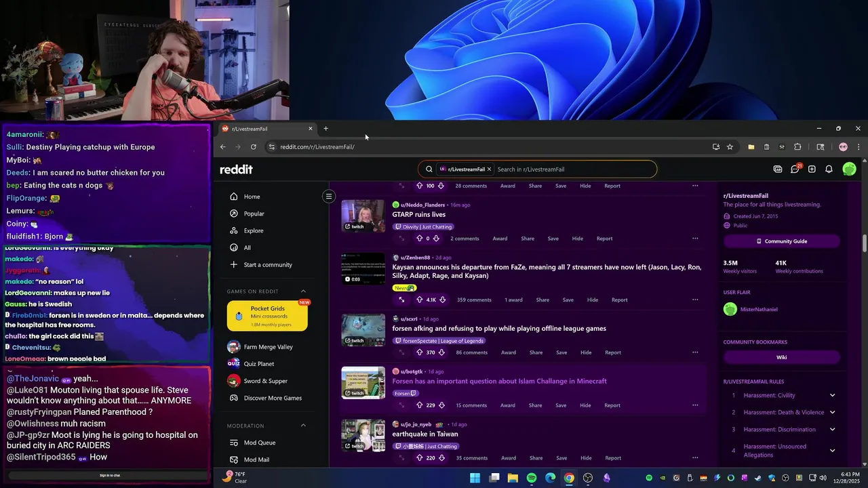Expand rule 1 Harassment: Civility
Viewport: 868px width, 488px height.
pos(832,395)
